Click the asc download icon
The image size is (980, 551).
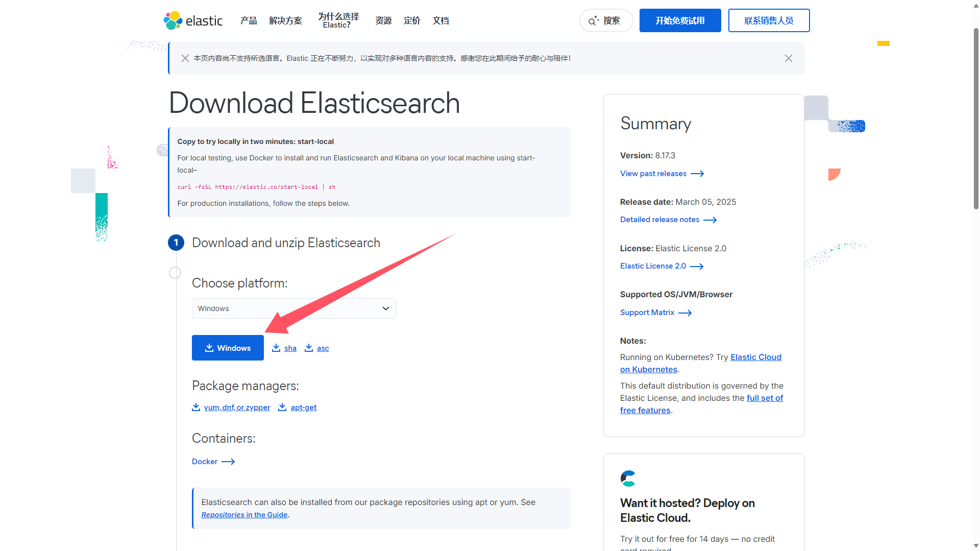[309, 348]
